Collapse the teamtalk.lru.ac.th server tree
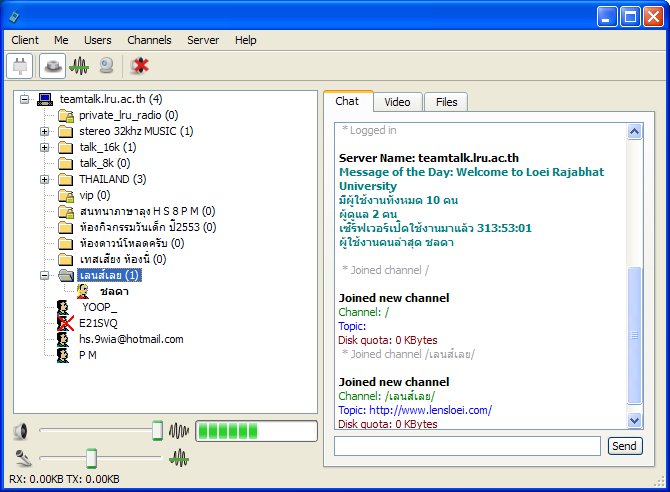 [24, 99]
